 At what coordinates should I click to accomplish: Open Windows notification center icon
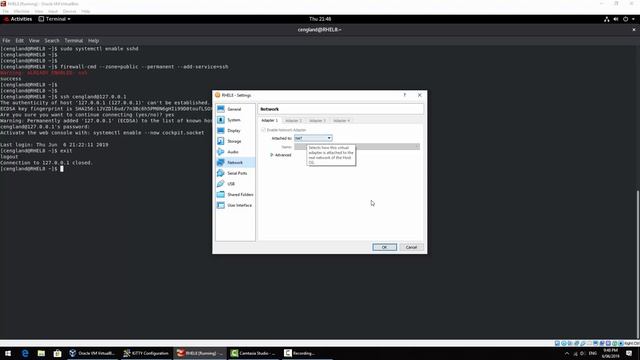[629, 353]
